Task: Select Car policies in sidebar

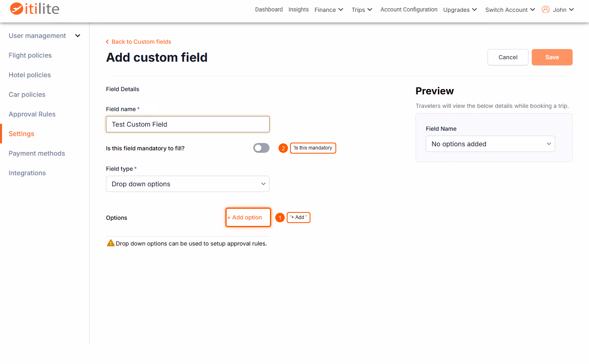Action: (27, 94)
